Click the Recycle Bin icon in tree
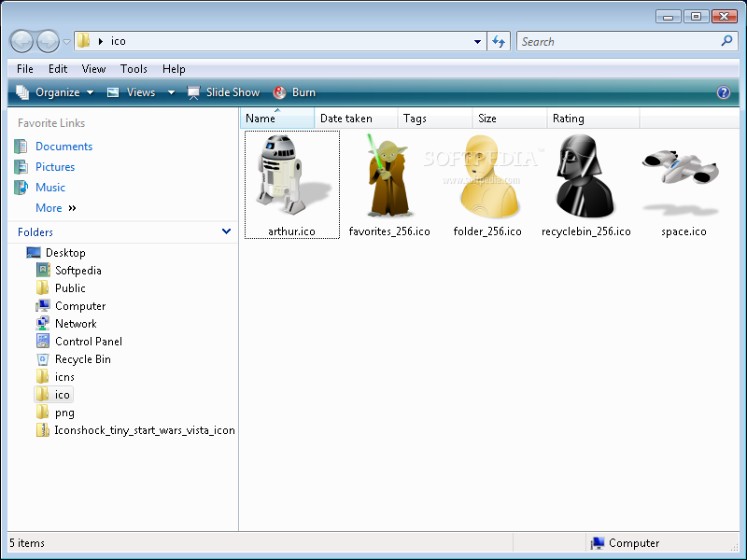The width and height of the screenshot is (747, 560). coord(42,359)
